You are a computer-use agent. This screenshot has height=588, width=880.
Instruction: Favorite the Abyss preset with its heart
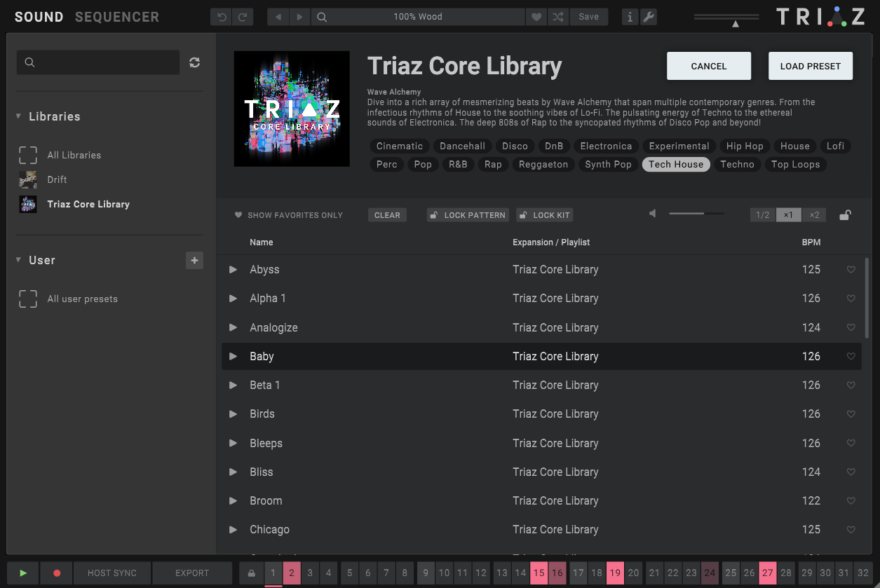(851, 269)
